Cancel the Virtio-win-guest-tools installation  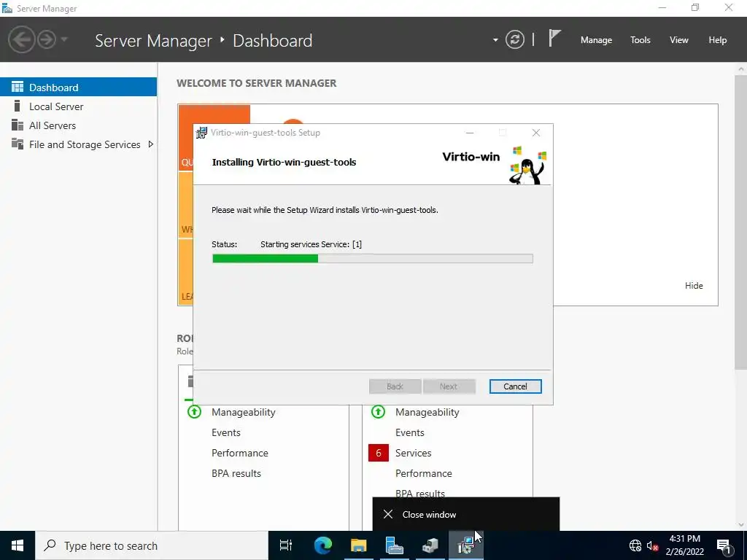[x=515, y=386]
